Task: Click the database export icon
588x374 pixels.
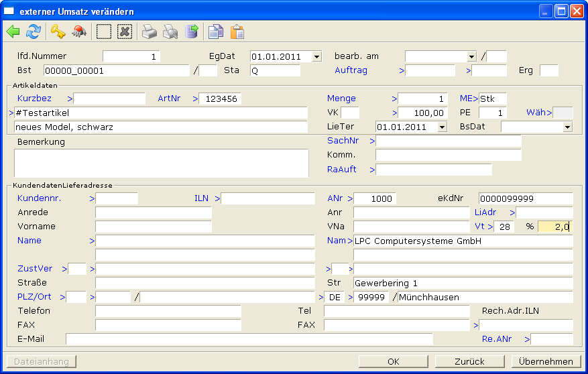Action: [x=192, y=32]
